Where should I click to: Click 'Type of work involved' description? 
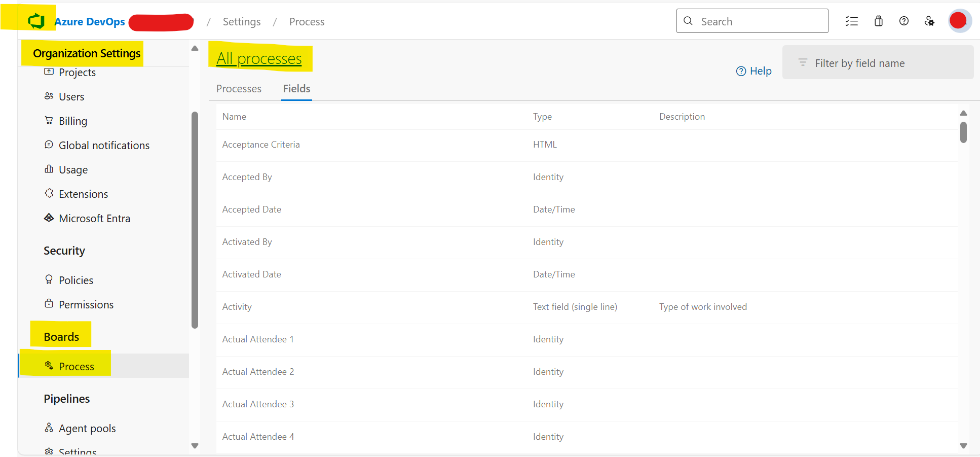703,307
